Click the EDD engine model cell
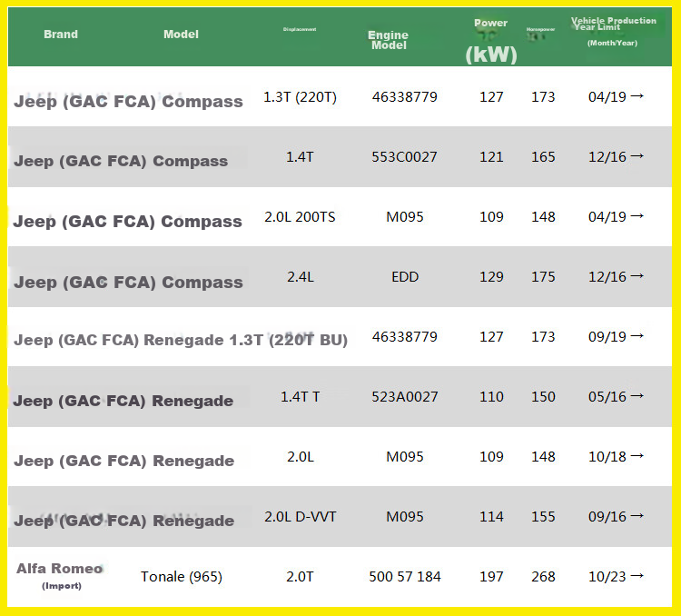The height and width of the screenshot is (616, 681). coord(405,276)
